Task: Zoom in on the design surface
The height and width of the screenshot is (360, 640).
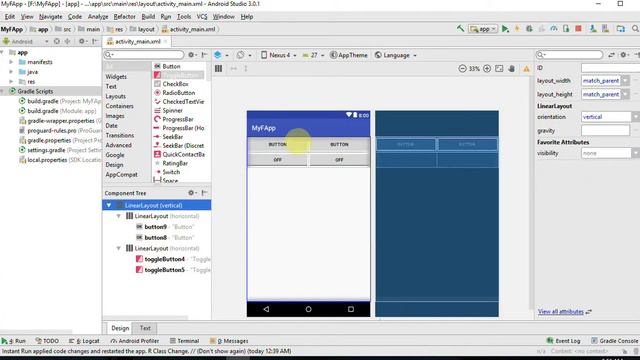Action: click(x=487, y=69)
